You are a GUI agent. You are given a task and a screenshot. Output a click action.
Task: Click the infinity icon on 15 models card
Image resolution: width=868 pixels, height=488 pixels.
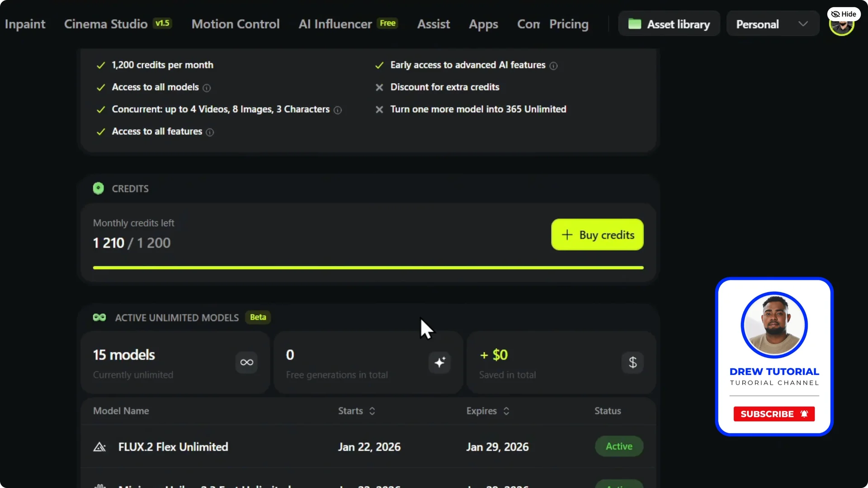coord(246,362)
